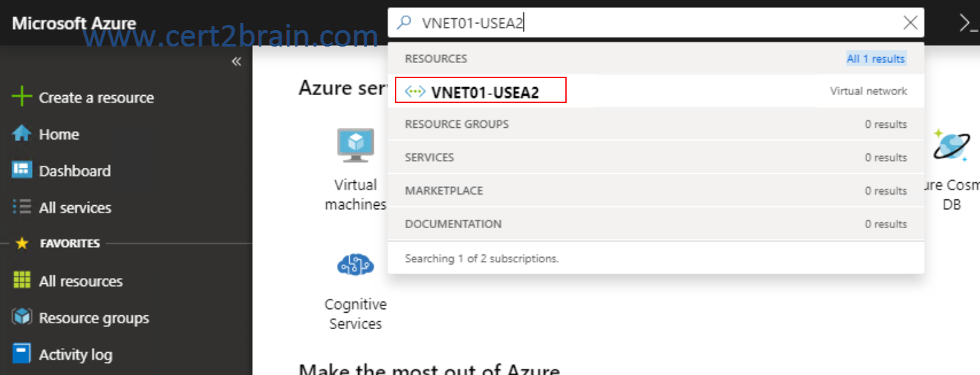980x375 pixels.
Task: Click the search magnifier icon
Action: pyautogui.click(x=405, y=23)
